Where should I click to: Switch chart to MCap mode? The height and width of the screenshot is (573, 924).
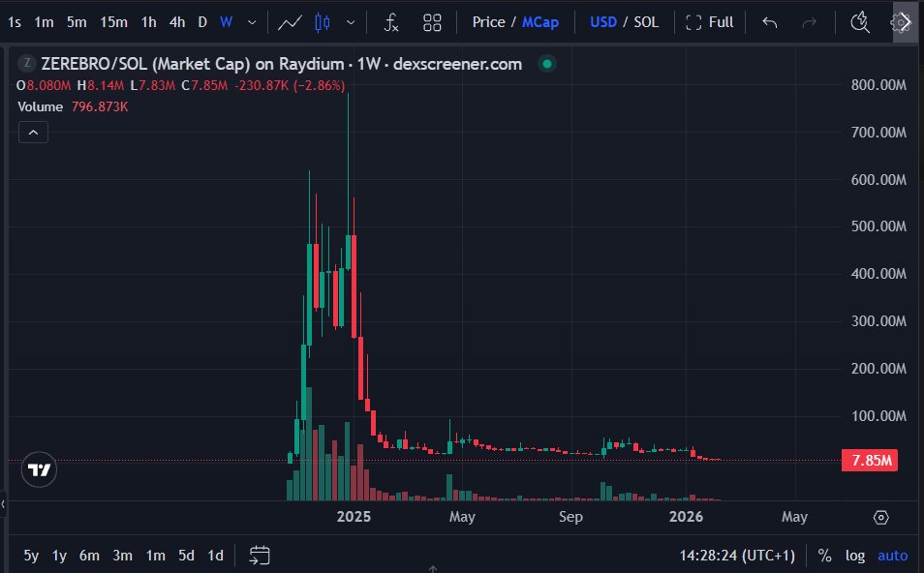[x=540, y=22]
